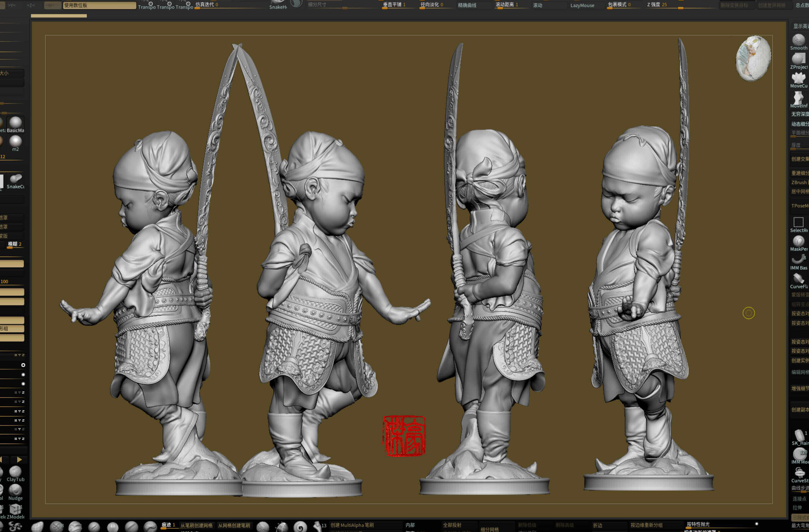This screenshot has width=809, height=532.
Task: Select the CurveFla brush icon
Action: [x=798, y=281]
